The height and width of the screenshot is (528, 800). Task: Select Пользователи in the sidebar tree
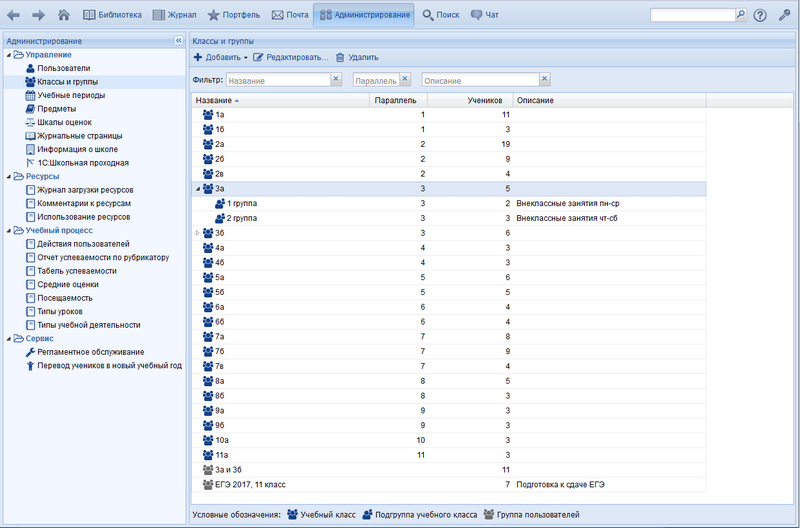63,68
